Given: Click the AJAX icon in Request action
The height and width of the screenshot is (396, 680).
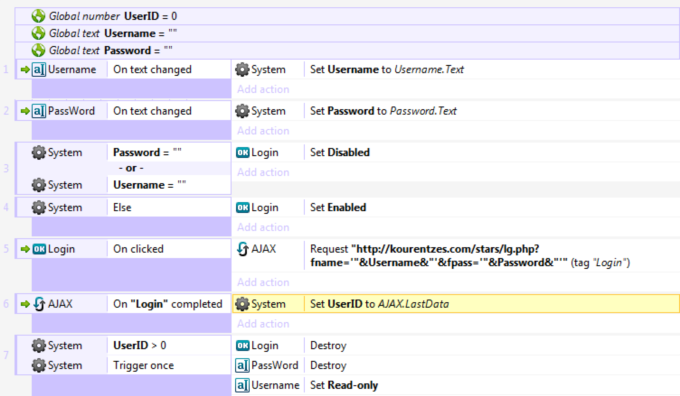Looking at the screenshot, I should click(x=242, y=249).
